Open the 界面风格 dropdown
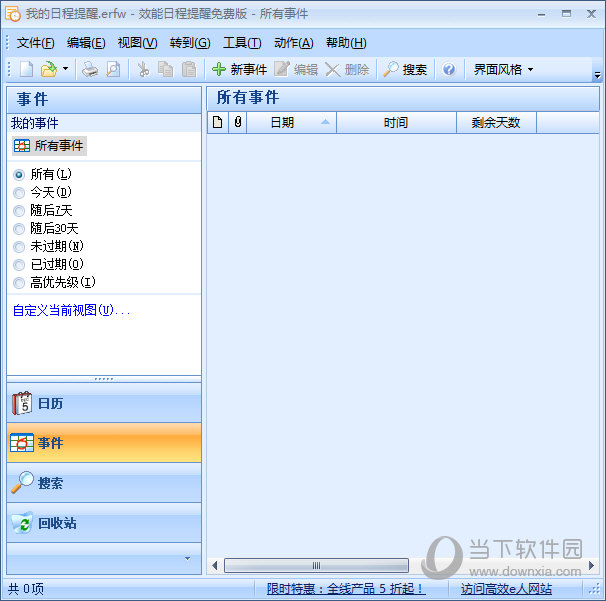The height and width of the screenshot is (601, 606). click(x=503, y=70)
